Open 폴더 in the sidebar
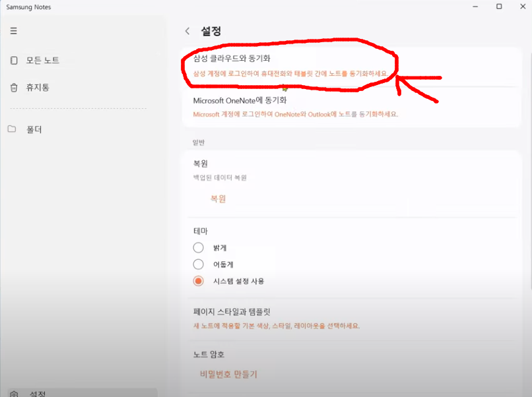This screenshot has height=397, width=532. click(34, 129)
